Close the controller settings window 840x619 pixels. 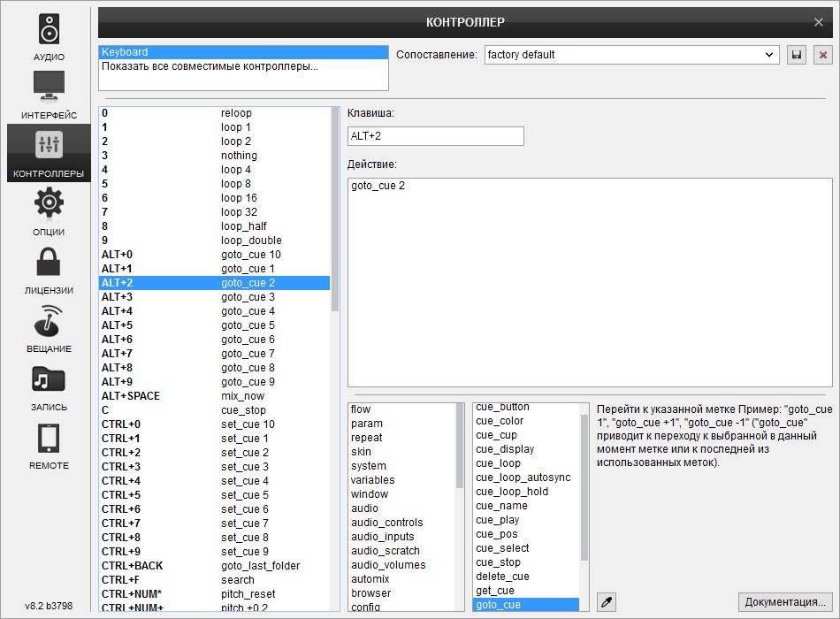pyautogui.click(x=818, y=22)
